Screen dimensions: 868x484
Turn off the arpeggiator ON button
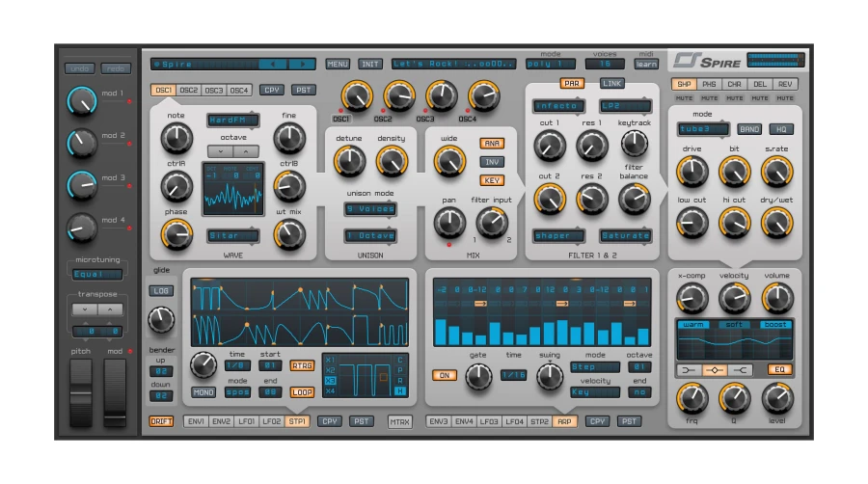[x=444, y=376]
